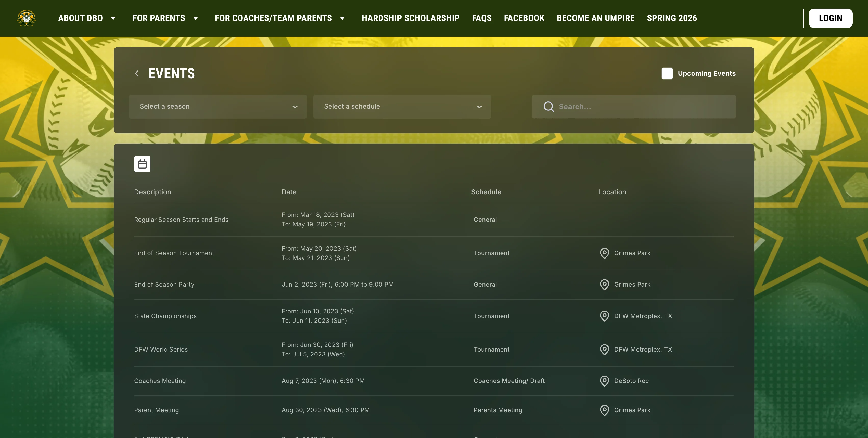Toggle the Upcoming Events checkbox

click(x=667, y=73)
